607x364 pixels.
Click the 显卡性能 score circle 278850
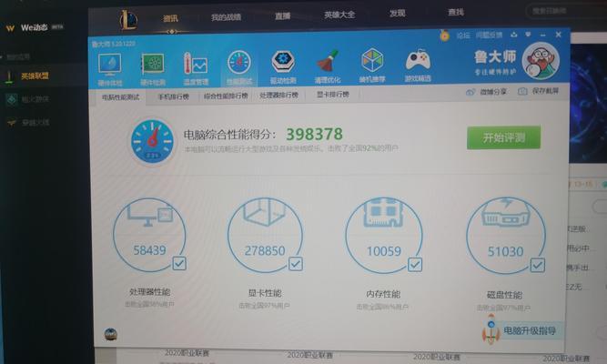click(265, 235)
